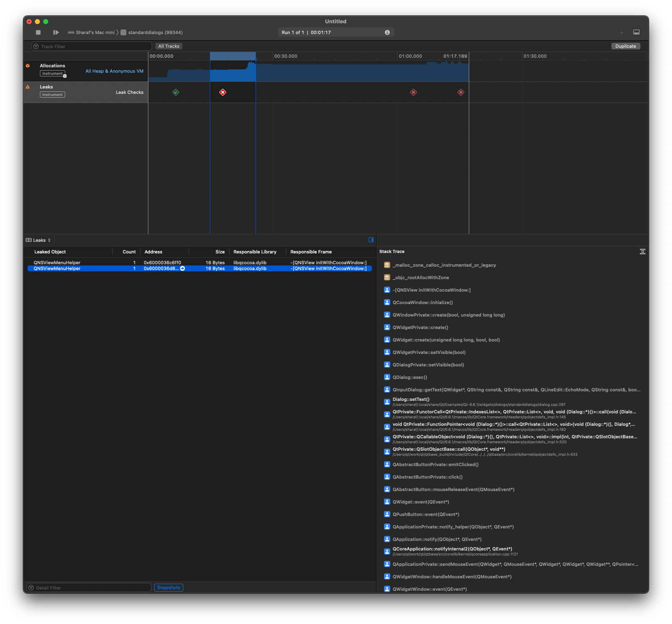Click into the Detail Filter field

(x=89, y=587)
